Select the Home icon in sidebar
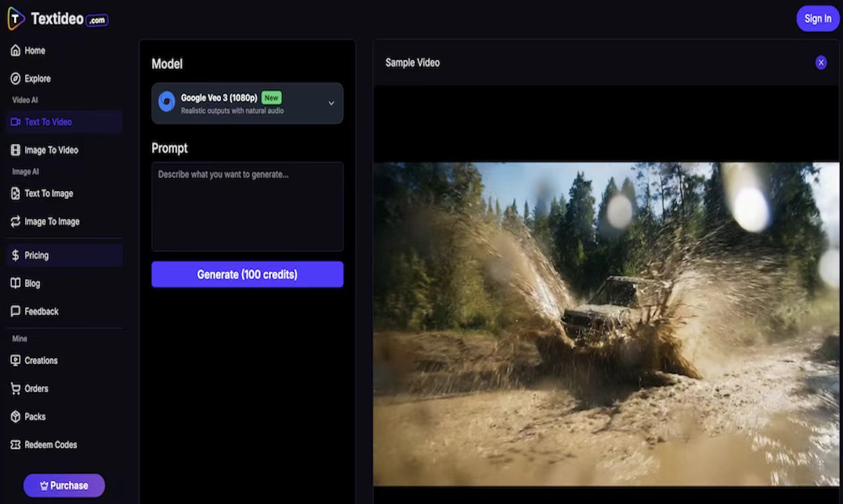 coord(15,50)
